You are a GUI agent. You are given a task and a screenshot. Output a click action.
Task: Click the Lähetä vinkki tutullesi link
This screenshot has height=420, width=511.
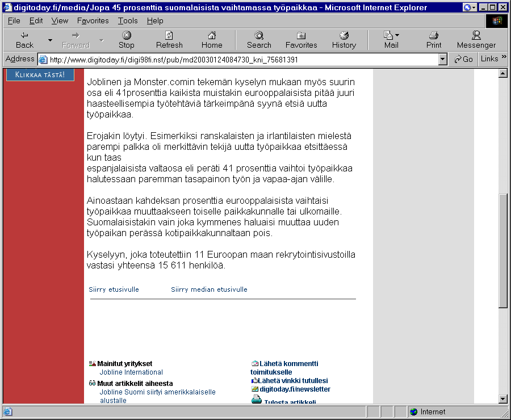click(x=293, y=380)
